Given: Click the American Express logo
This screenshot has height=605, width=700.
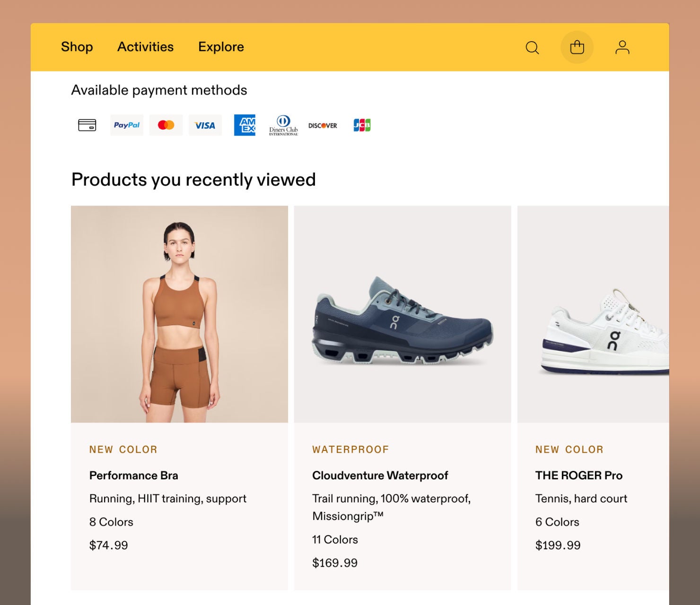Looking at the screenshot, I should (x=245, y=125).
